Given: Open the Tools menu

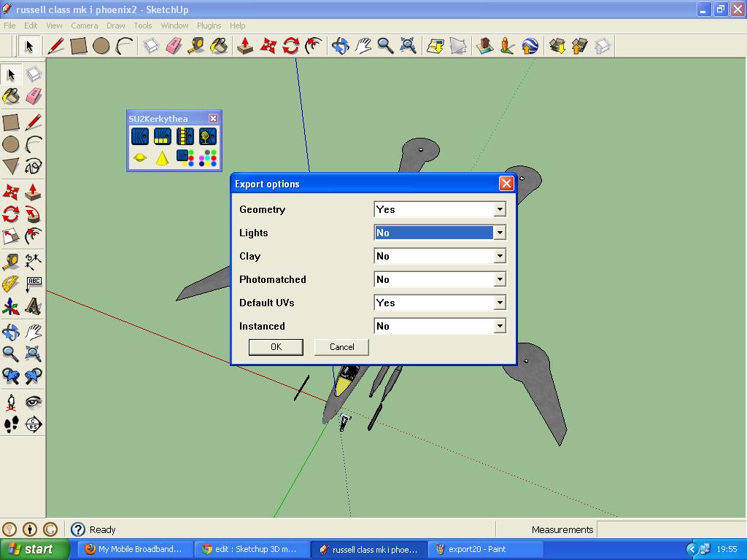Looking at the screenshot, I should click(142, 26).
